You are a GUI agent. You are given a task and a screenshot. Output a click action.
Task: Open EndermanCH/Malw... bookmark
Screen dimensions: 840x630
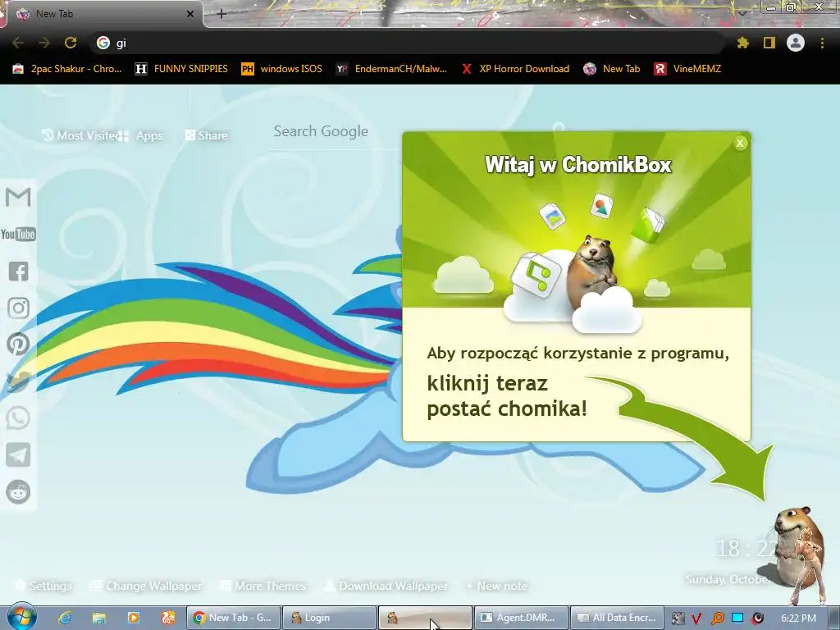click(391, 69)
